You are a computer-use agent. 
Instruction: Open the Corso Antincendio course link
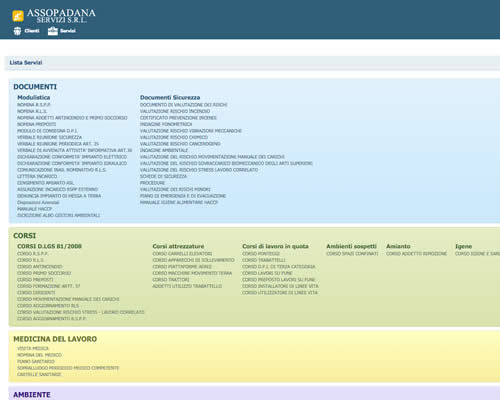tap(40, 267)
